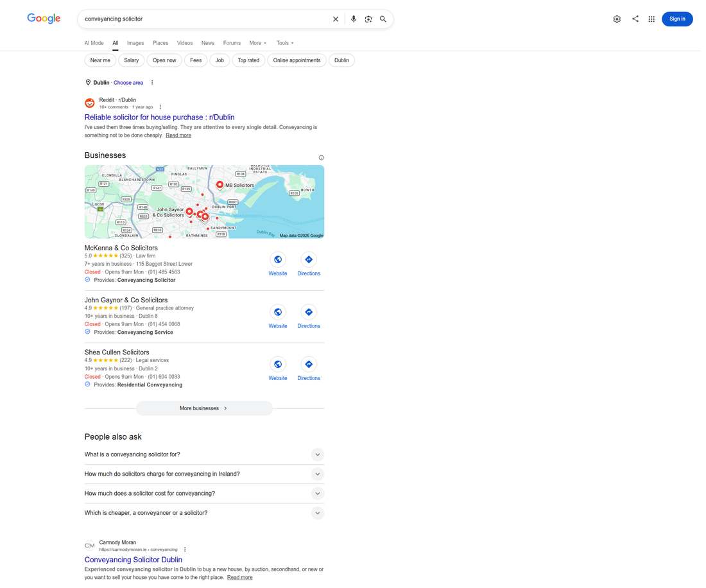Switch to News tab
This screenshot has width=706, height=588.
pos(207,43)
